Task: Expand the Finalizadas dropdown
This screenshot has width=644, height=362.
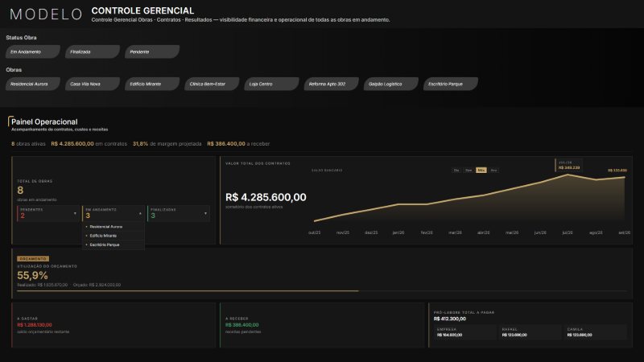Action: coord(178,213)
